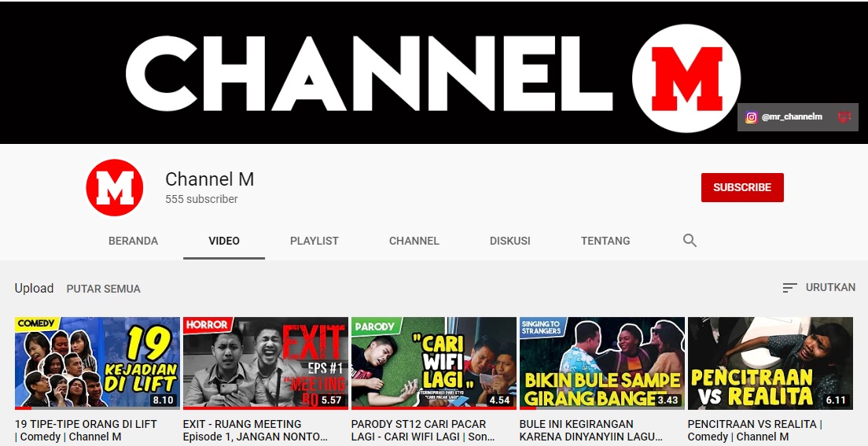Click the CHANNEL M banner image

pyautogui.click(x=434, y=72)
